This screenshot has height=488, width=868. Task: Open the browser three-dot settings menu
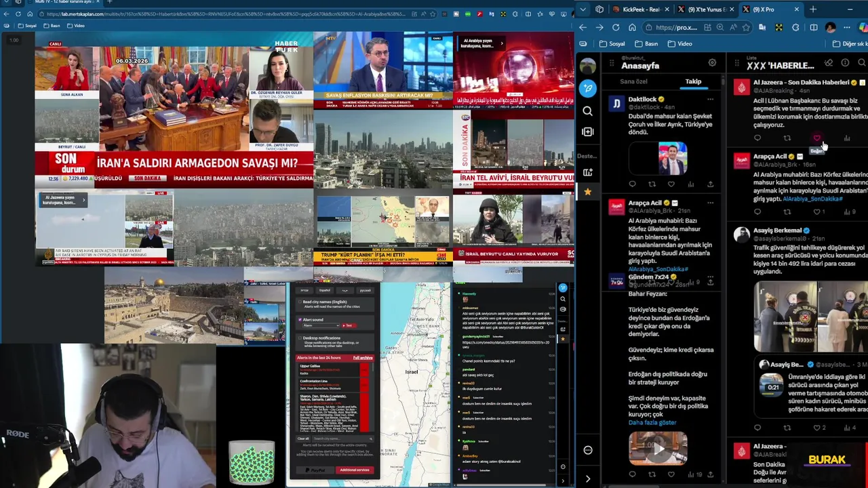coord(846,27)
